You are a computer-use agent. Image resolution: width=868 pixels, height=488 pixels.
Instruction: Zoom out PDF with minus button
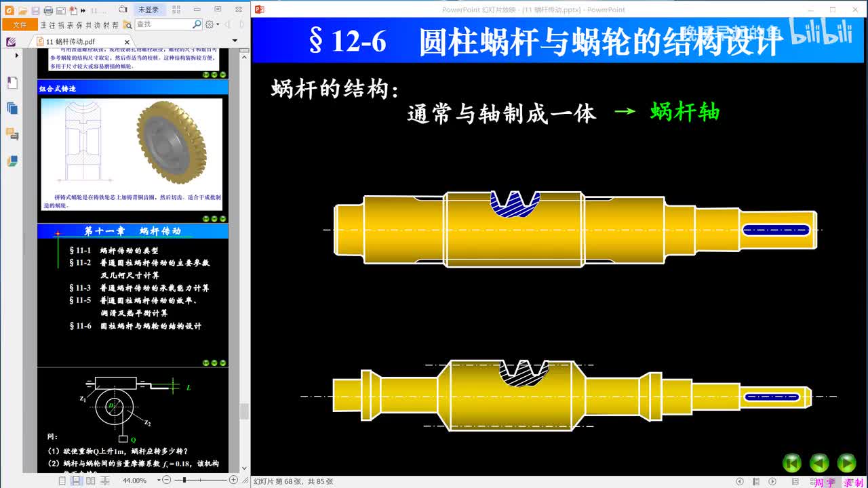pyautogui.click(x=167, y=481)
